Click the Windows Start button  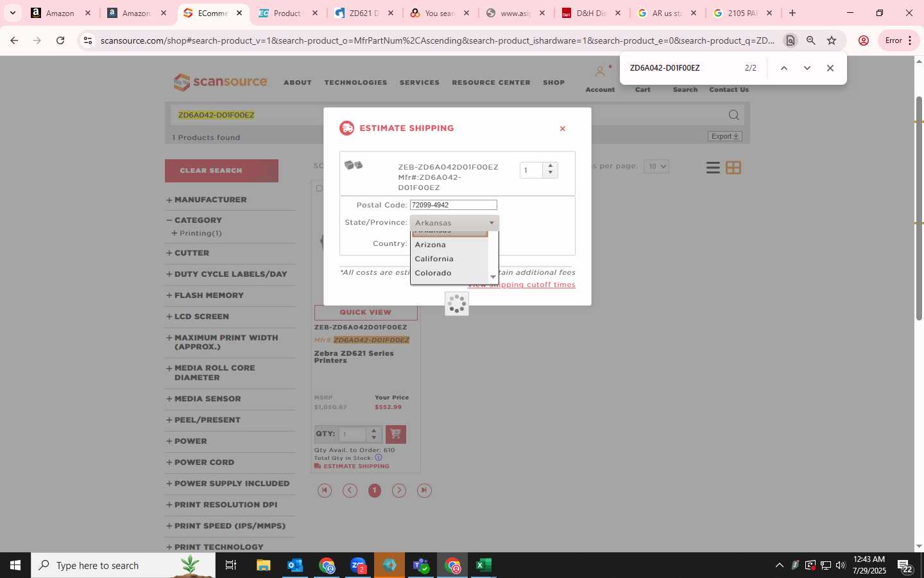tap(15, 565)
